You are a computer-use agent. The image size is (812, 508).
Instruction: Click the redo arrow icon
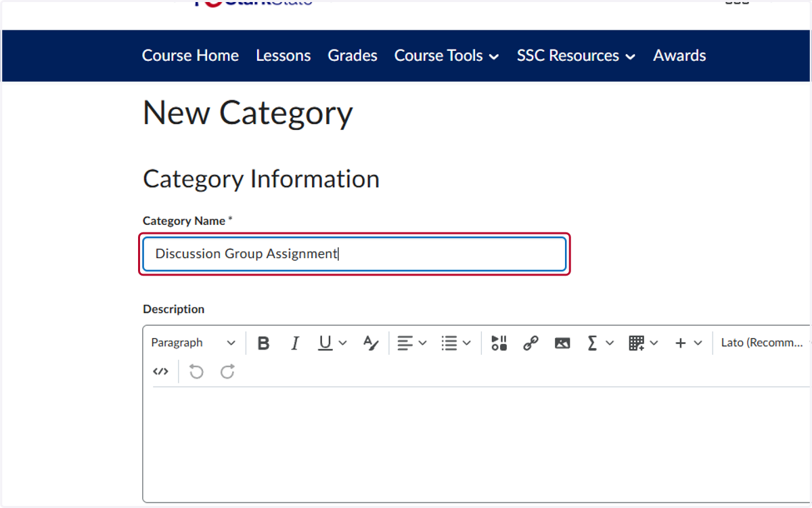pyautogui.click(x=227, y=371)
